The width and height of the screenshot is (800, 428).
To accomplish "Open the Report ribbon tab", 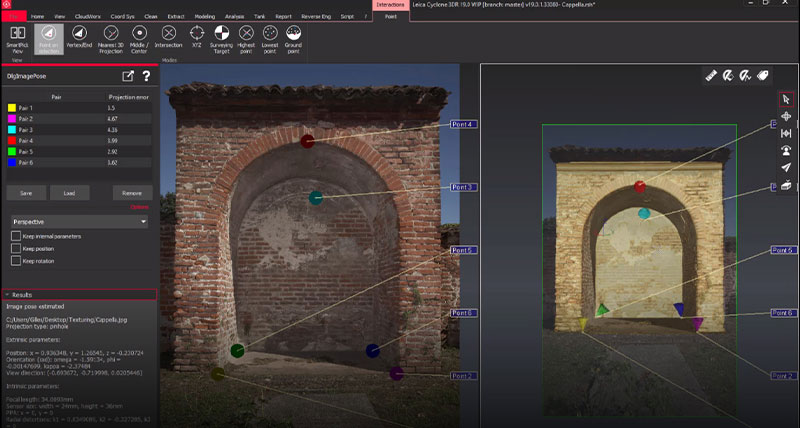I will click(283, 16).
